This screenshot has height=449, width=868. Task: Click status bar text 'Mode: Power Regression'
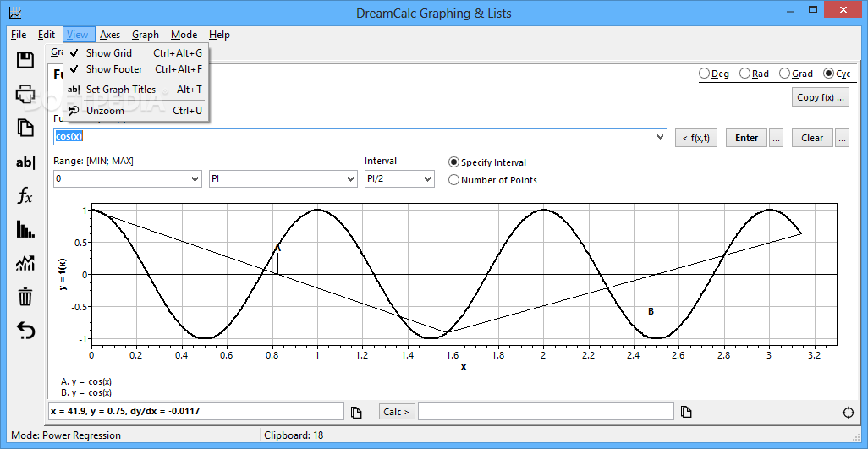click(66, 435)
